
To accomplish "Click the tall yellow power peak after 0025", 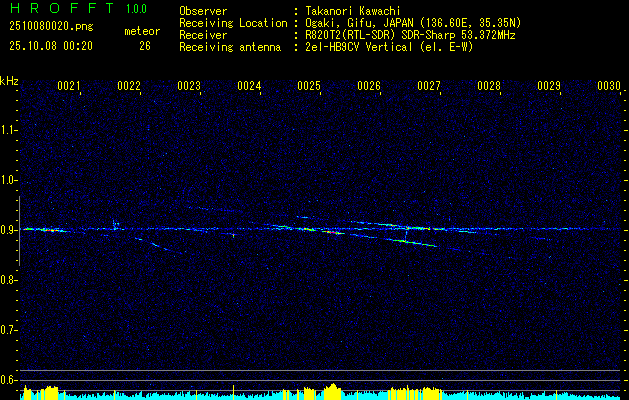I will point(332,392).
